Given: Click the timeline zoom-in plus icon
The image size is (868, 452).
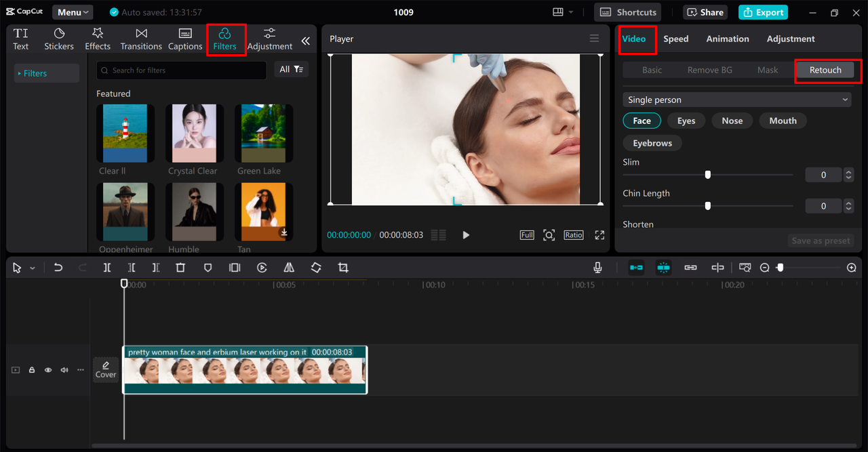Looking at the screenshot, I should [852, 268].
